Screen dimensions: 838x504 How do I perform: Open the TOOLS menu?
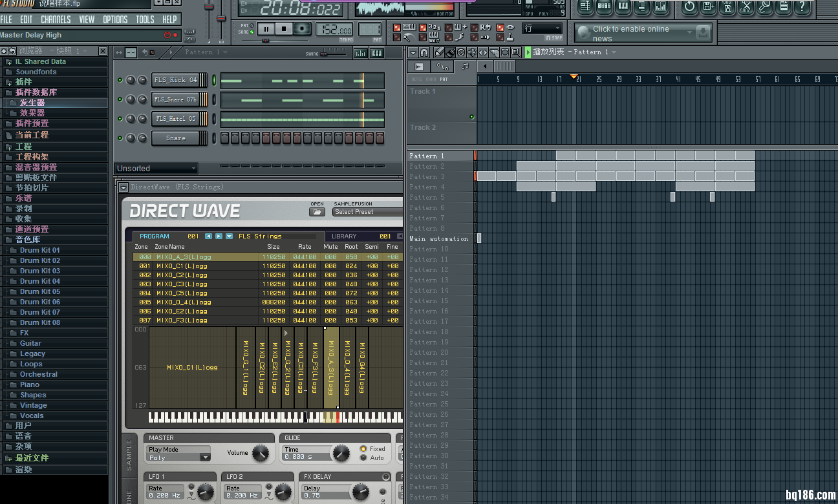point(145,19)
